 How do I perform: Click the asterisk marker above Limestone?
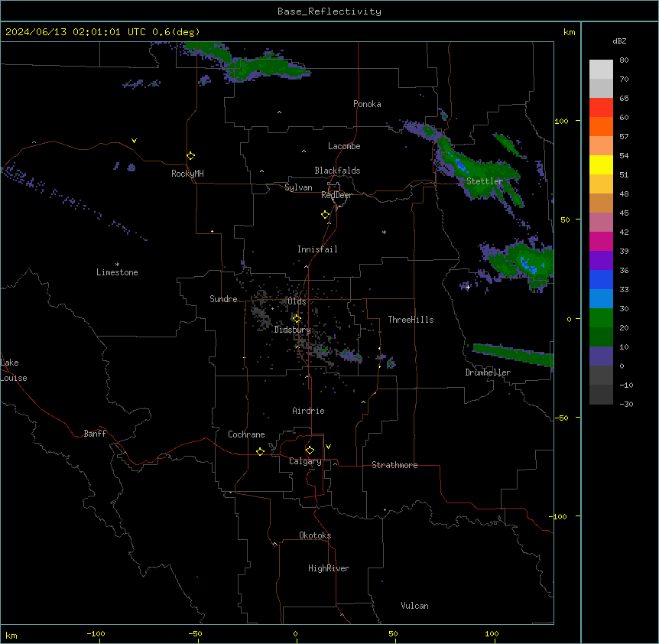pos(117,264)
